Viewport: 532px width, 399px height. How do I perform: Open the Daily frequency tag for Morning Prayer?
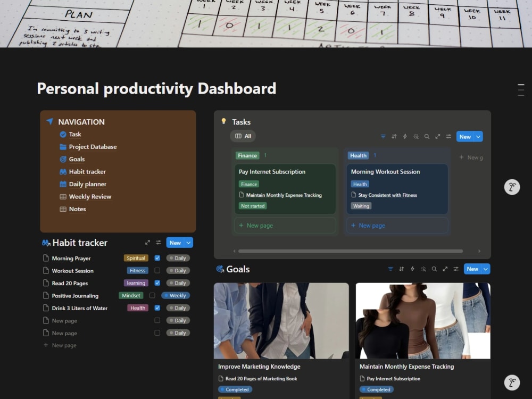click(178, 258)
